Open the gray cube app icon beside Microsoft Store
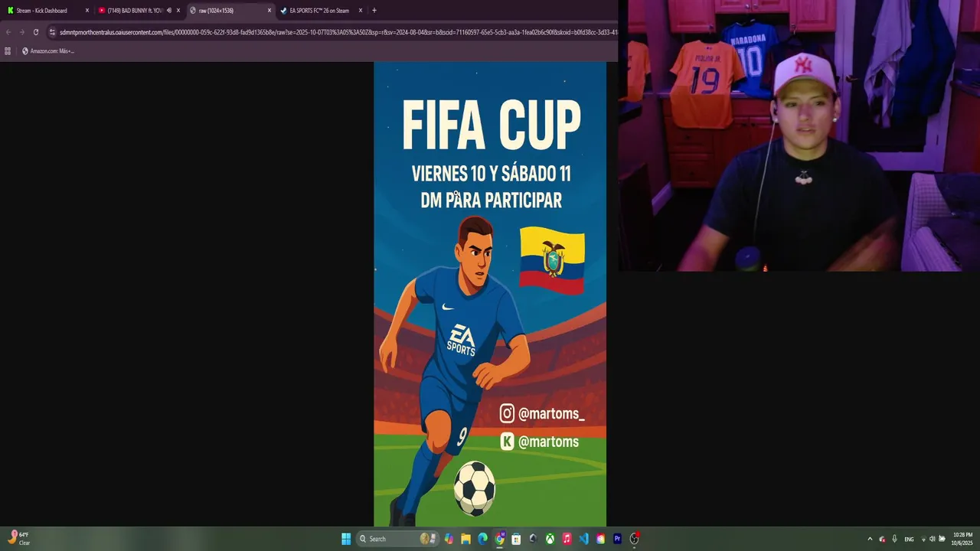Screen dimensions: 980x551 tap(533, 539)
